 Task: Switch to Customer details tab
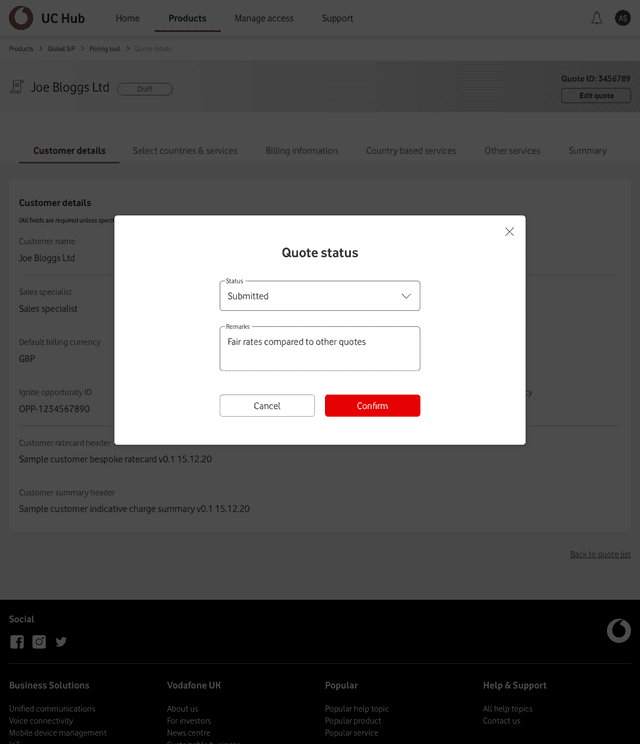click(x=69, y=151)
